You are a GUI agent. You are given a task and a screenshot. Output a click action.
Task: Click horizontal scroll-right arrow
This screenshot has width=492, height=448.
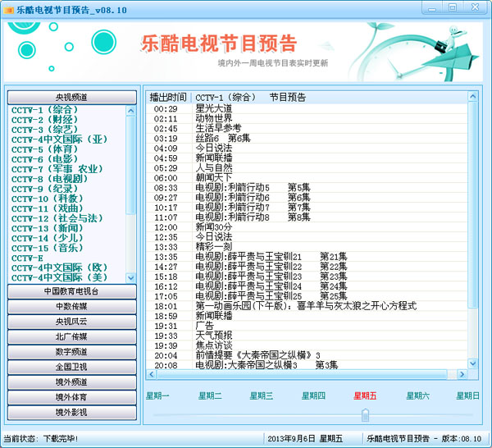tap(462, 374)
